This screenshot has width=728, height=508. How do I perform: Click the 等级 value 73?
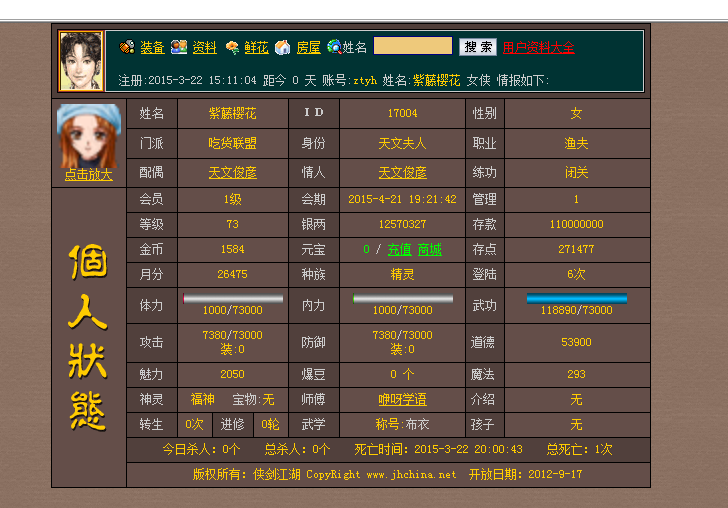232,224
